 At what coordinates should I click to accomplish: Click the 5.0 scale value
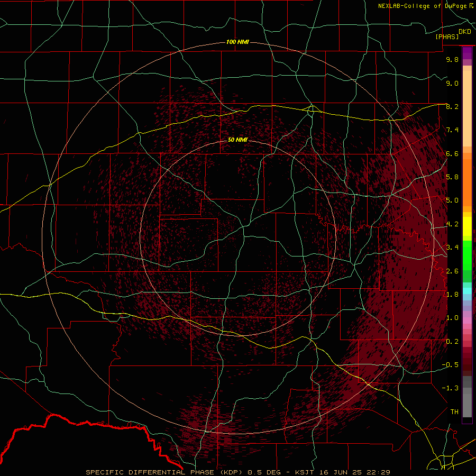pyautogui.click(x=452, y=200)
